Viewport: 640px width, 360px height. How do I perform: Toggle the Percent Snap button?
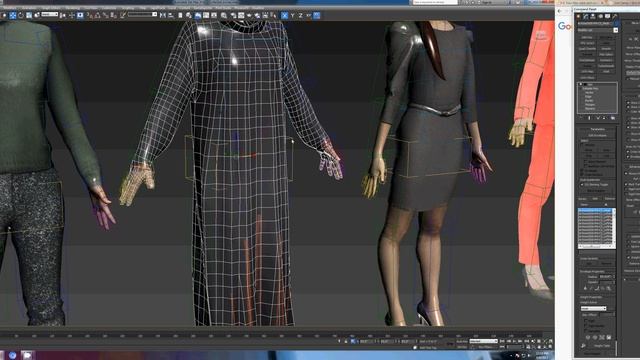point(105,16)
